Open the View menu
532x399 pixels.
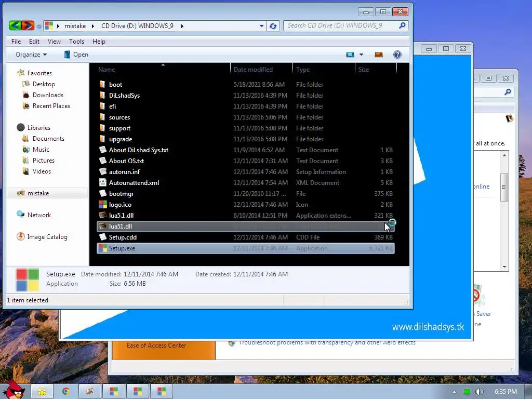click(54, 42)
